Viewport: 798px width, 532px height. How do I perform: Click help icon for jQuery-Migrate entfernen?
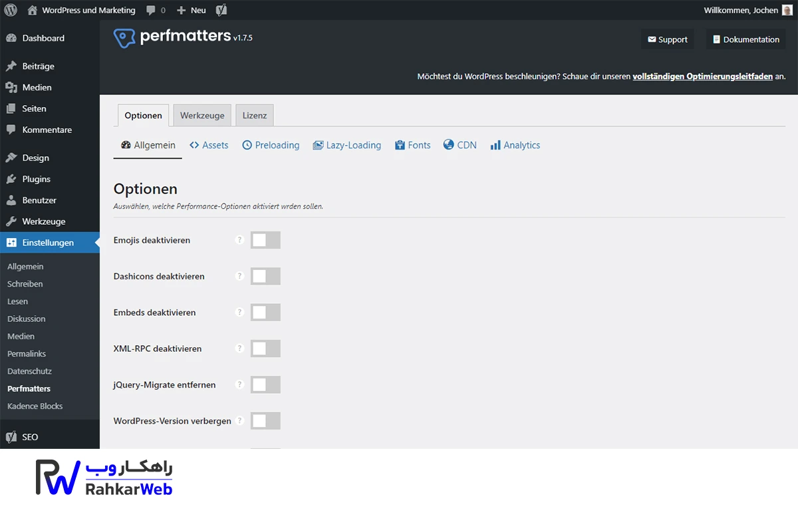[240, 384]
